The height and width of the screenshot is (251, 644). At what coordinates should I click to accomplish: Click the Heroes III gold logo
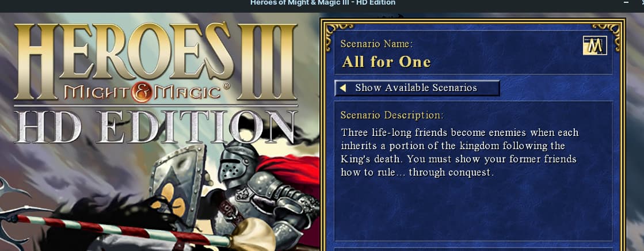click(155, 62)
